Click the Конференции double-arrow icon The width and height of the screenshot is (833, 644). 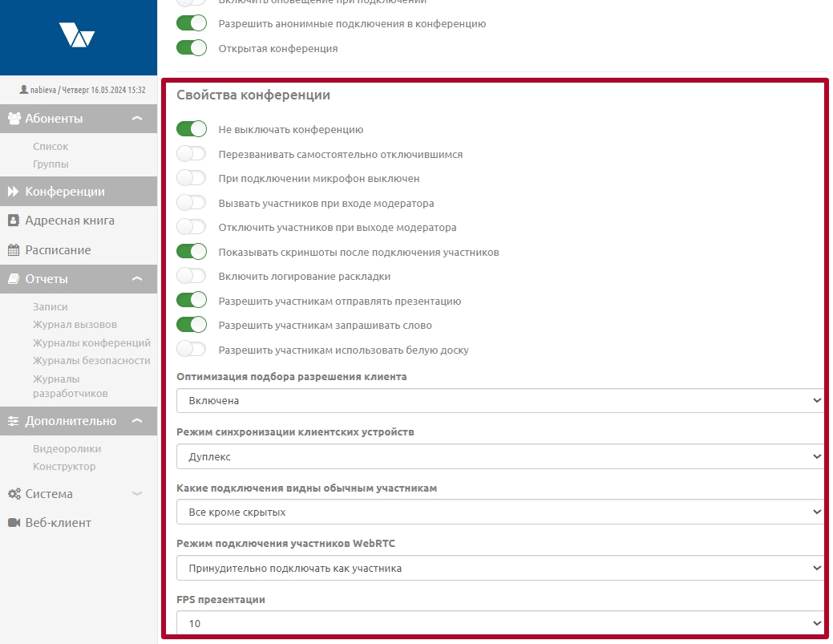point(14,192)
